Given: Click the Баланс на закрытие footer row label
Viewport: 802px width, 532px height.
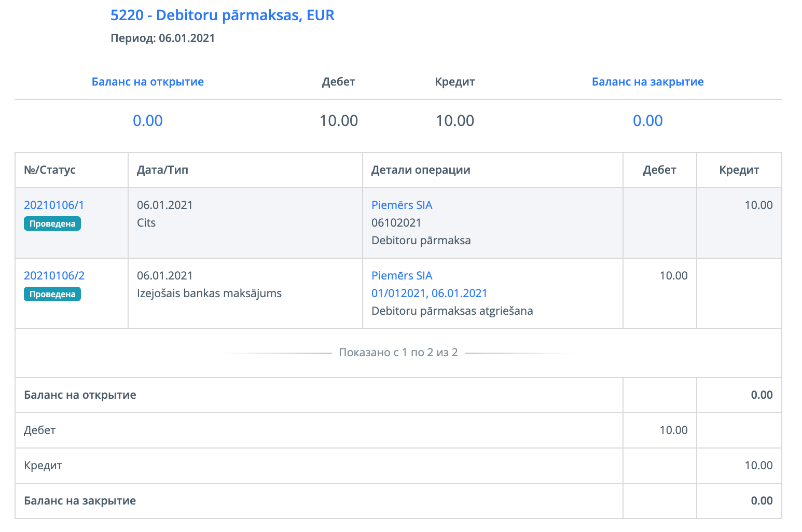Looking at the screenshot, I should [80, 501].
